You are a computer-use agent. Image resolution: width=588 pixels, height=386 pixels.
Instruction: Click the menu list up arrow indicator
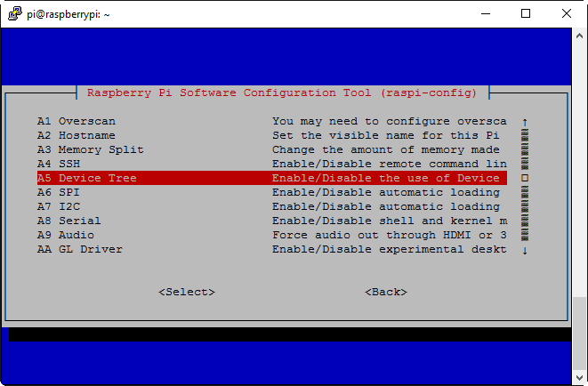pyautogui.click(x=525, y=122)
